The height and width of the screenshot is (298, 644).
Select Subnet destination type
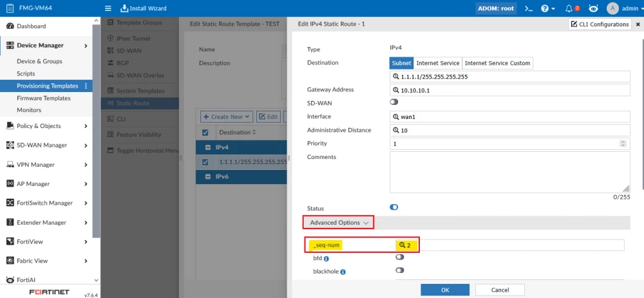401,63
